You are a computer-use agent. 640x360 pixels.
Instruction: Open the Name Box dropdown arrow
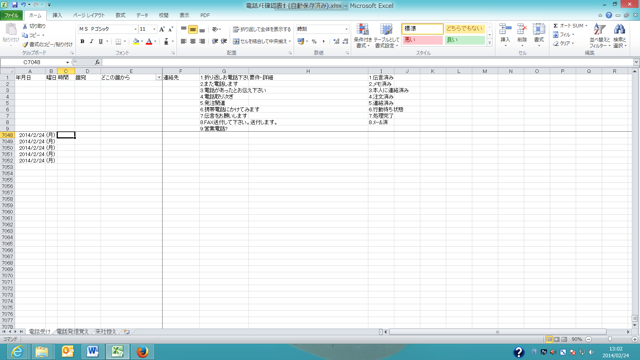(67, 62)
